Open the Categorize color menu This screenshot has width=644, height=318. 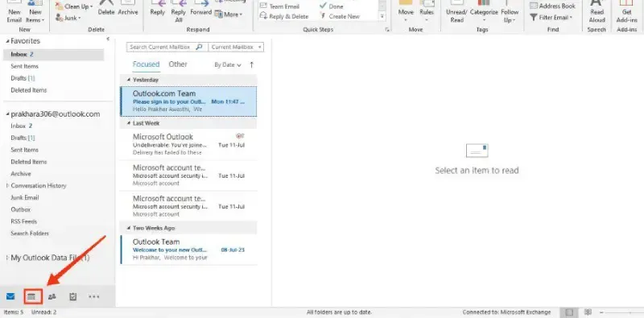click(484, 12)
